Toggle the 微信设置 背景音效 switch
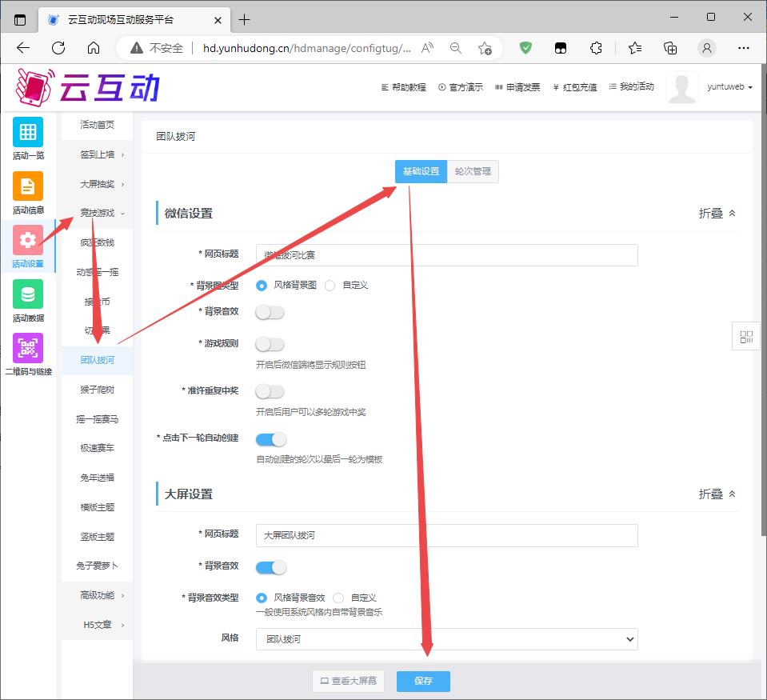Screen dimensions: 767x700 [x=270, y=312]
